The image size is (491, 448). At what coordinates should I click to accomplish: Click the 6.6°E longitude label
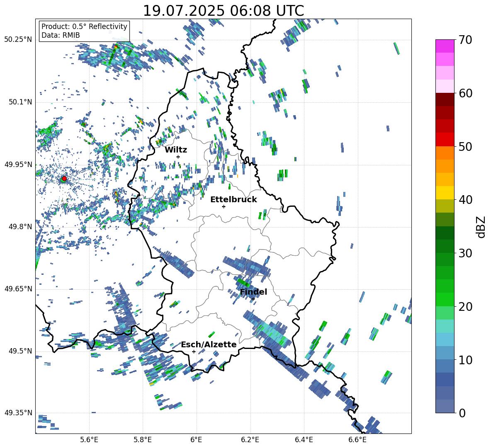tap(357, 440)
